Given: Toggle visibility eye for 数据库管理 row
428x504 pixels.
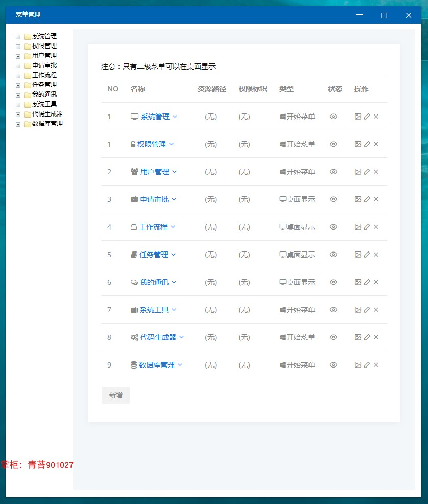Looking at the screenshot, I should coord(334,365).
